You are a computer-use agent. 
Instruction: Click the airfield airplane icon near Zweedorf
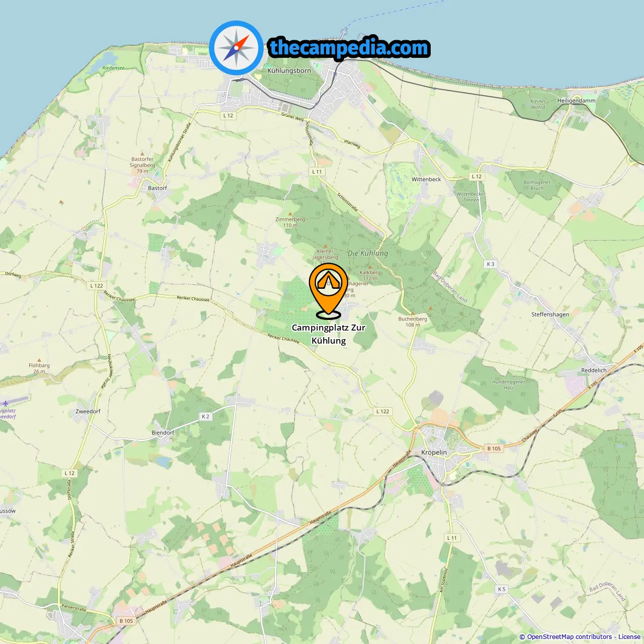6,403
